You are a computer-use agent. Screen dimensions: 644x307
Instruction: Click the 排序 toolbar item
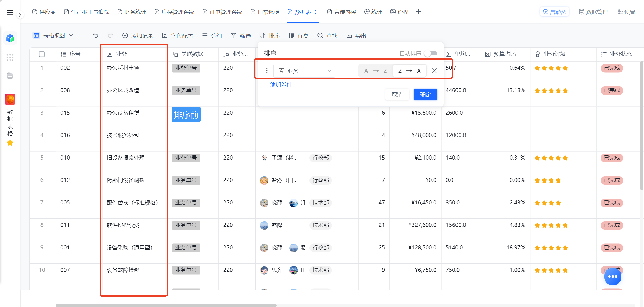click(x=270, y=36)
